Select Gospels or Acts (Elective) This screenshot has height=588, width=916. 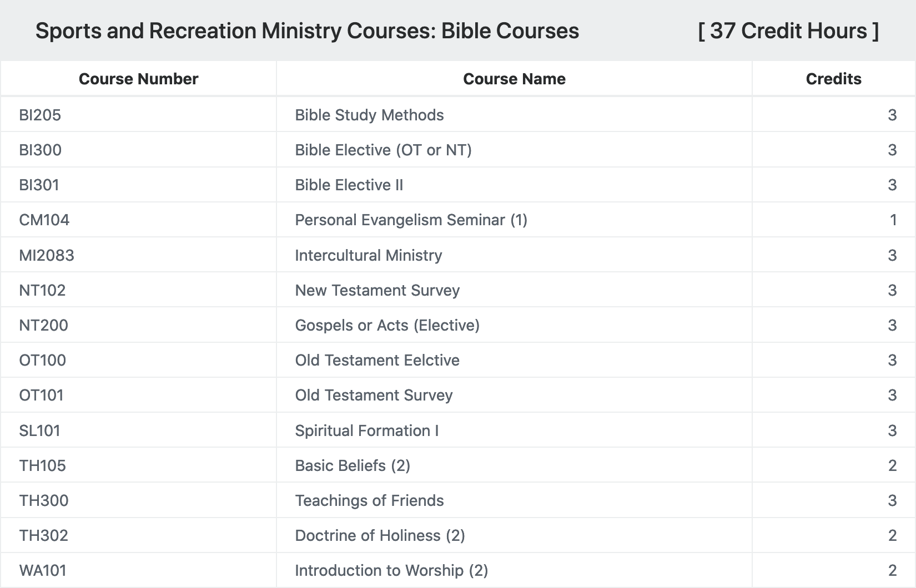pos(387,325)
